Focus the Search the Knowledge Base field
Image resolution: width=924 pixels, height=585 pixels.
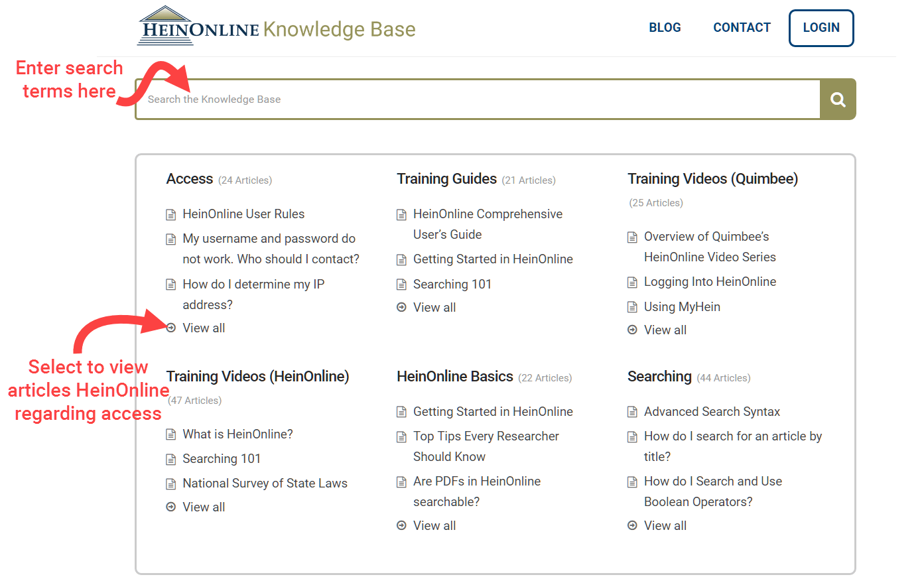point(478,99)
